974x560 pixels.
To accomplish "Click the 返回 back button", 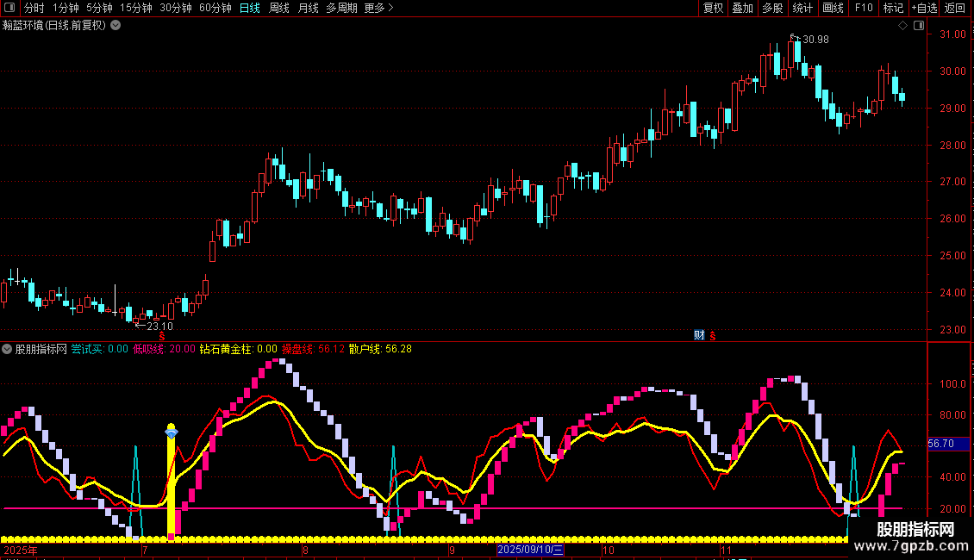I will (x=955, y=8).
